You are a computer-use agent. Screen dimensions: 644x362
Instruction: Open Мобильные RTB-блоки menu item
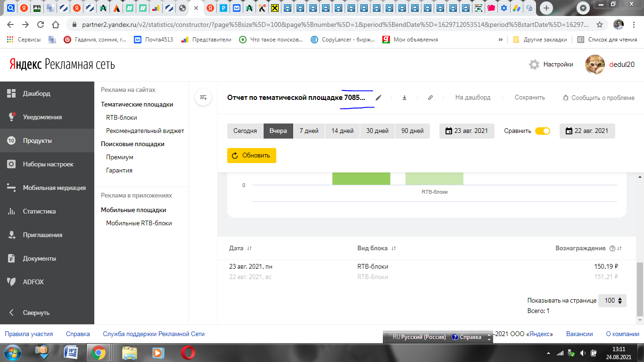(139, 223)
